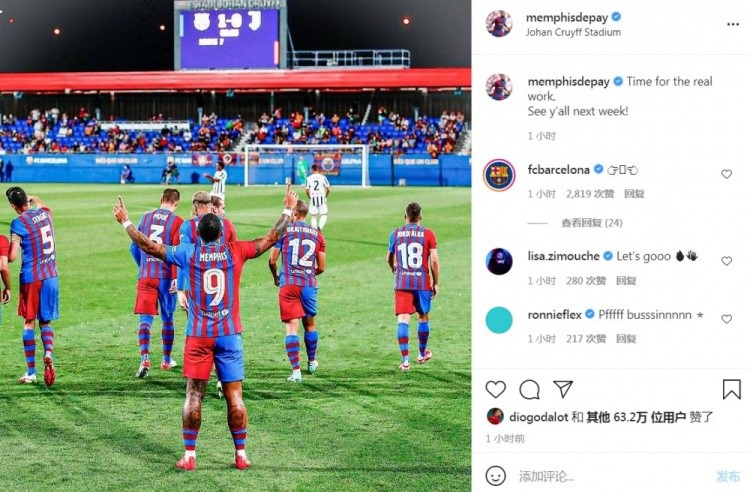Like the post with the heart icon
The width and height of the screenshot is (750, 492).
coord(496,390)
